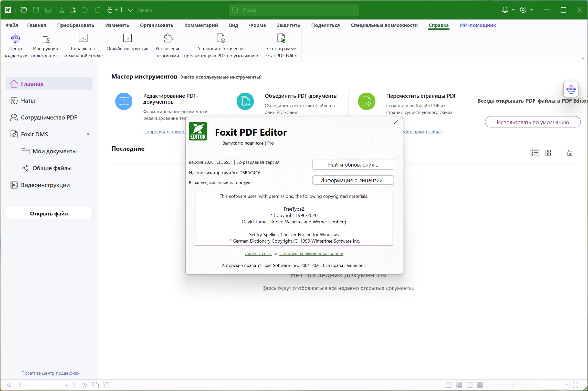Image resolution: width=588 pixels, height=391 pixels.
Task: Click the Информация о лицензии button
Action: [x=353, y=180]
